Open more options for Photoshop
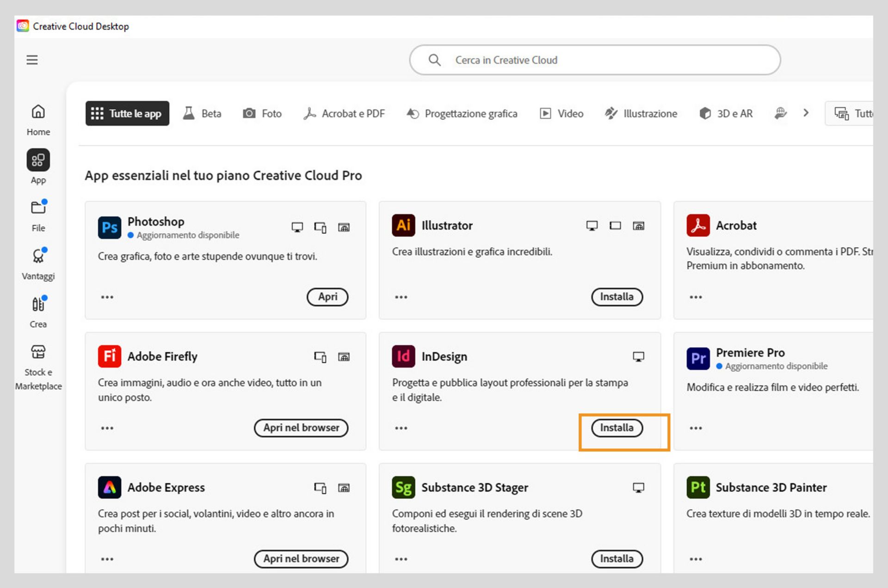This screenshot has width=888, height=588. pyautogui.click(x=107, y=297)
